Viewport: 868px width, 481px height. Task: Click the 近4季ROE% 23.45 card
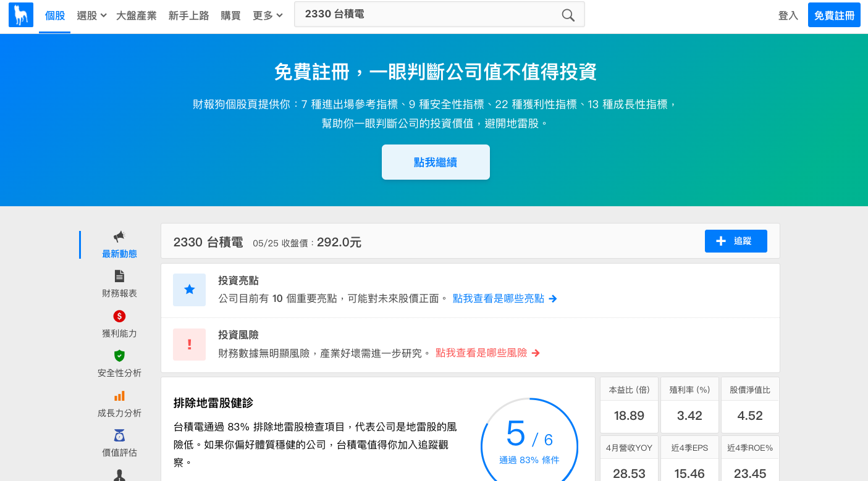pos(750,458)
